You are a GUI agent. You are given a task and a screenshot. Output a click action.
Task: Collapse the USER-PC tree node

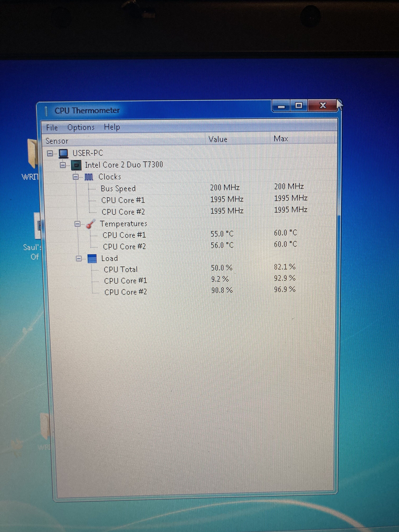click(x=50, y=153)
